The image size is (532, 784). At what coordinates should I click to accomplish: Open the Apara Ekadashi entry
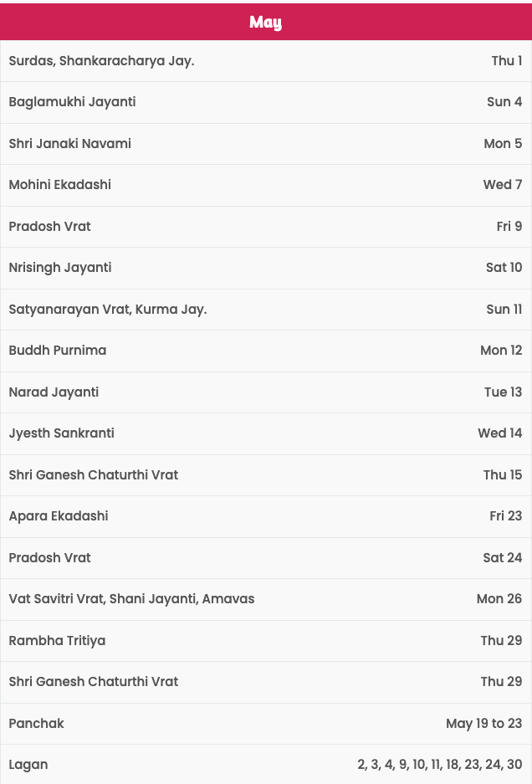[265, 516]
